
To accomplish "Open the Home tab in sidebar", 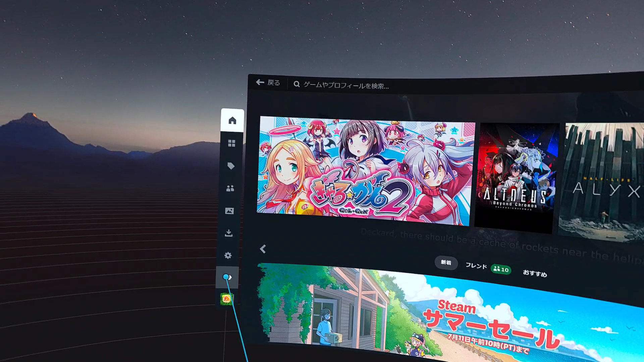I will point(232,120).
